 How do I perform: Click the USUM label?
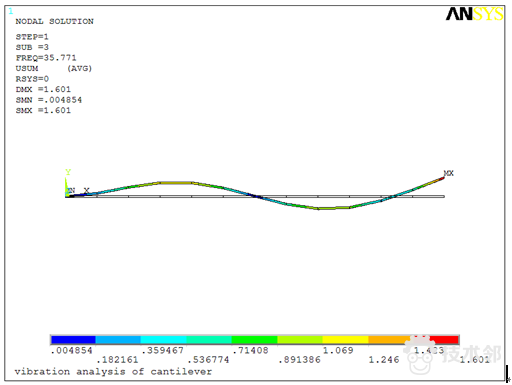tap(27, 68)
